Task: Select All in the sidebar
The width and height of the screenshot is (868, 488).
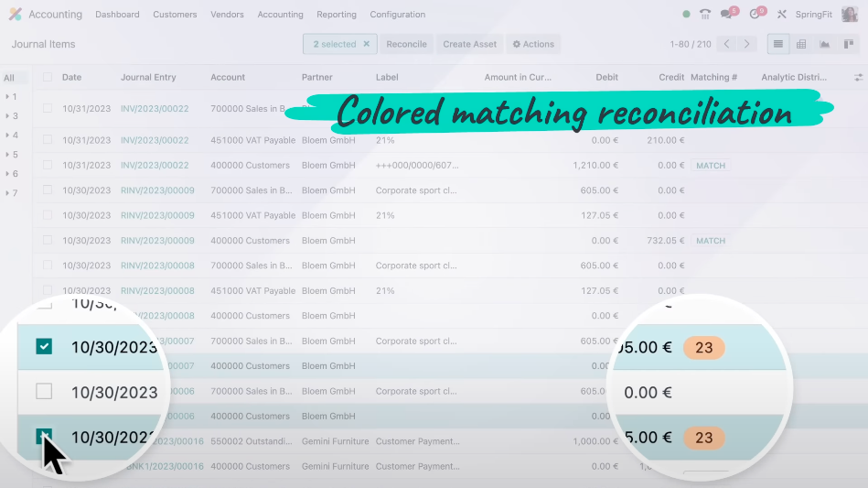Action: point(9,78)
